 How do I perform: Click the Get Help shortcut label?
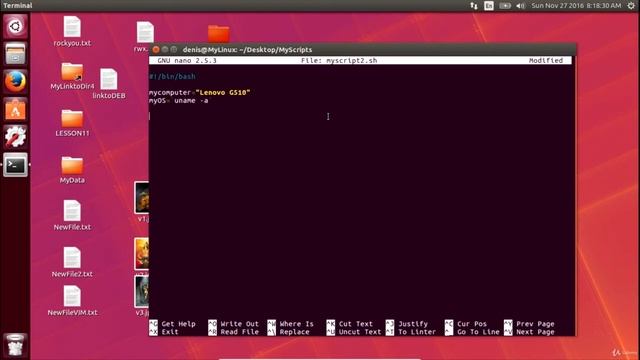click(x=178, y=324)
